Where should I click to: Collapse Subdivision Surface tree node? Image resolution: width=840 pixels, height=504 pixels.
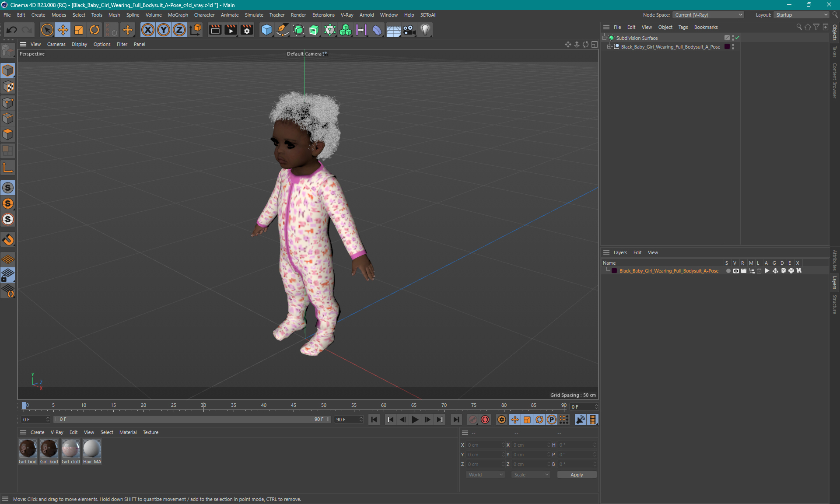point(605,38)
